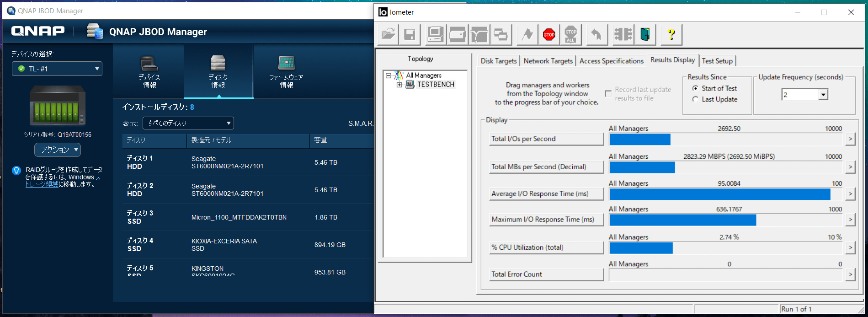Follow the ストレージ領域 link in QNAP sidebar

42,184
